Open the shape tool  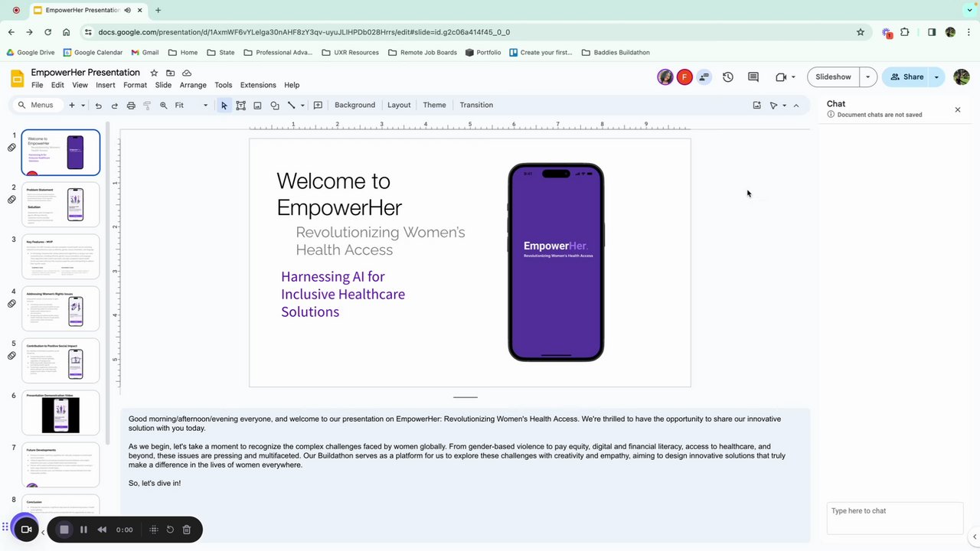275,106
